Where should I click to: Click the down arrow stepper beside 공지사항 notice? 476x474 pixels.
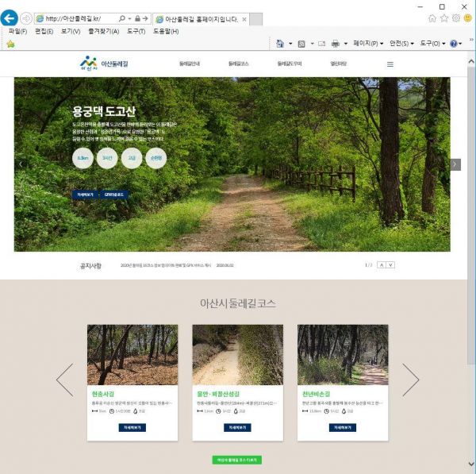pos(391,265)
